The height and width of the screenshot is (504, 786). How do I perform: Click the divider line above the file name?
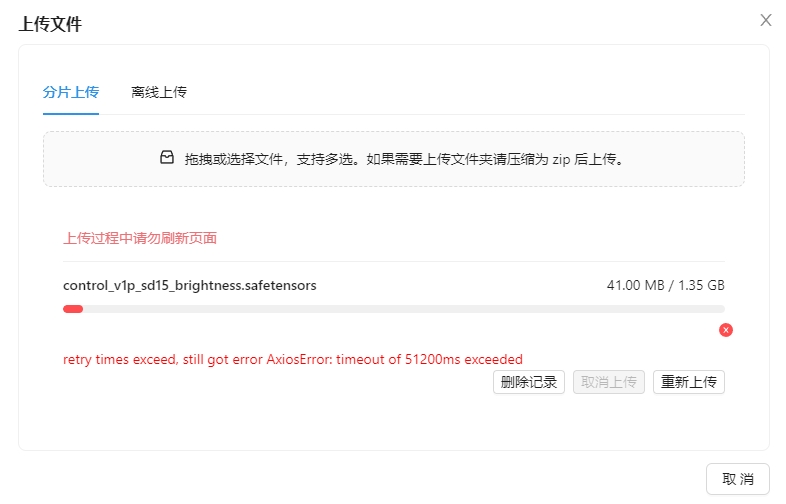(394, 261)
